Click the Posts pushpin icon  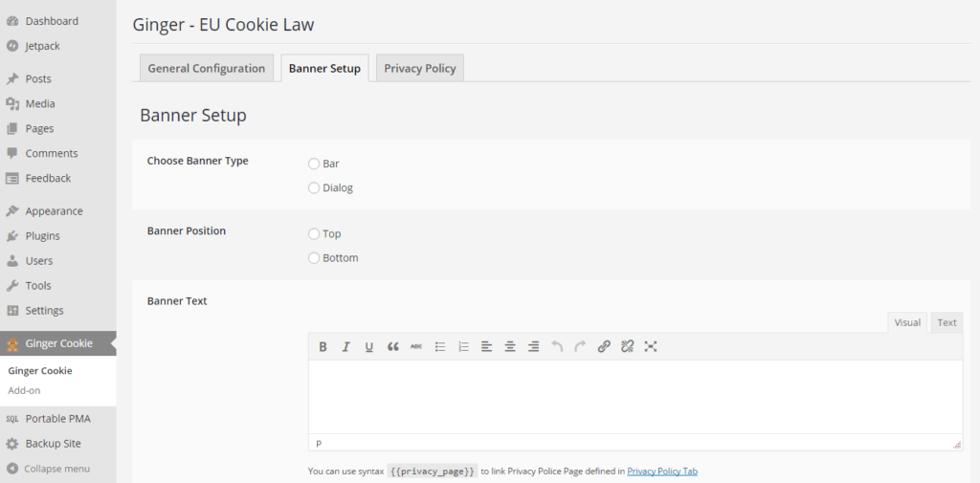(x=11, y=78)
